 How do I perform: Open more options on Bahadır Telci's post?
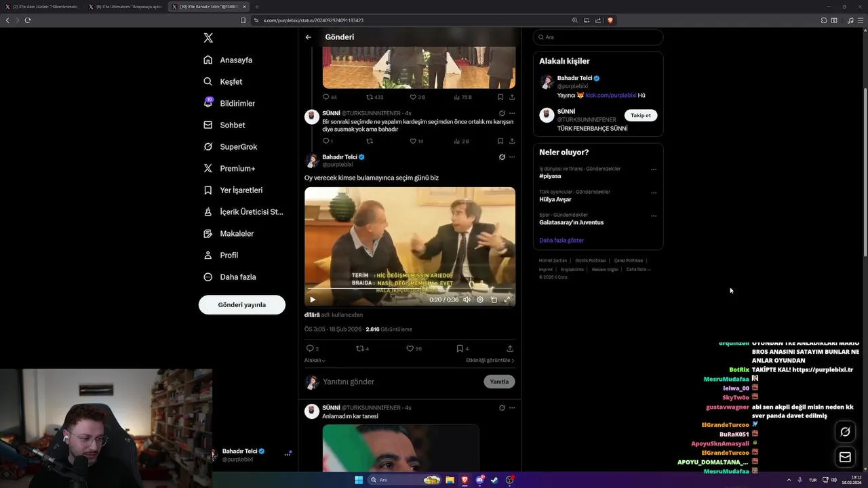pos(512,157)
